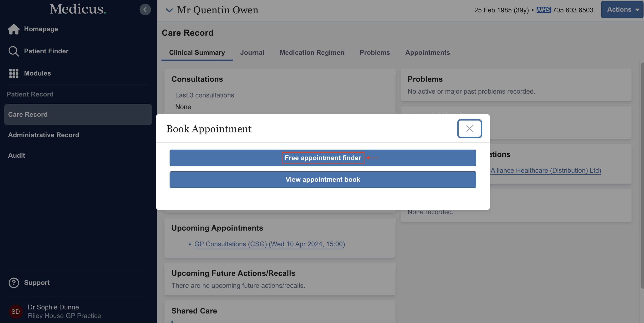Click the SD user avatar
This screenshot has width=644, height=323.
pyautogui.click(x=15, y=311)
